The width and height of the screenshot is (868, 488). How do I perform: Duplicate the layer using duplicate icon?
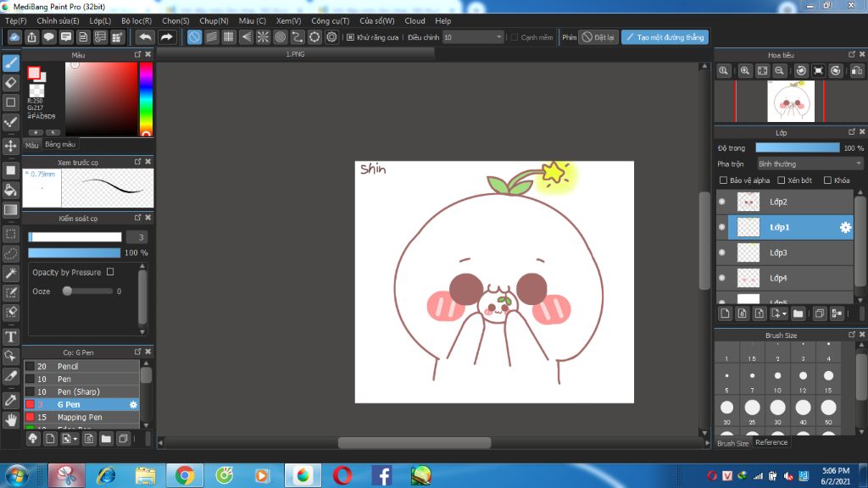(x=820, y=313)
